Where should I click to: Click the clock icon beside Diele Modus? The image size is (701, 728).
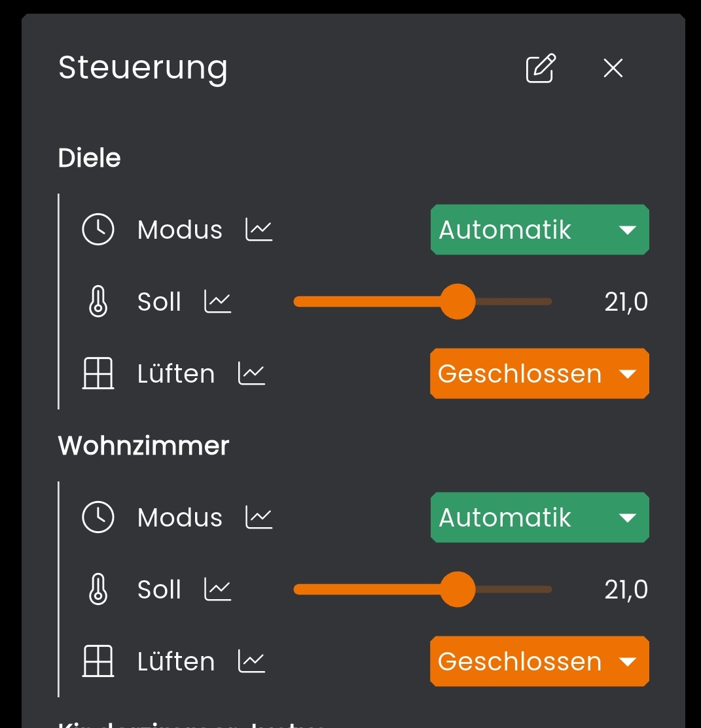pos(98,230)
